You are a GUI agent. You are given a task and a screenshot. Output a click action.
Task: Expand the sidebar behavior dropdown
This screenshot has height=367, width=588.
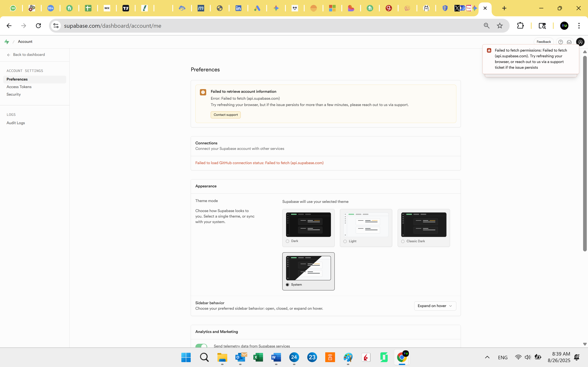435,306
